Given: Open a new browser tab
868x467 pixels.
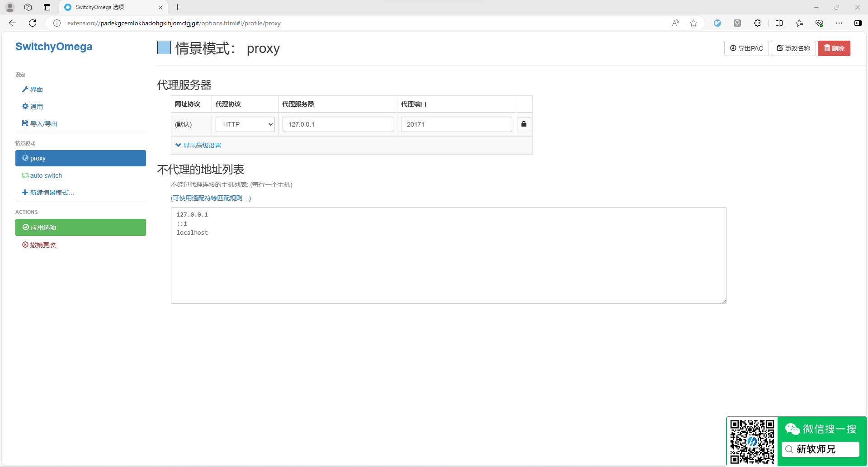Looking at the screenshot, I should (177, 7).
